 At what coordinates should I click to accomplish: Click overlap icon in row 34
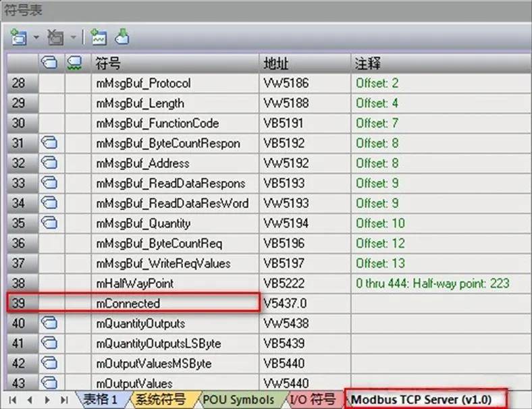49,202
